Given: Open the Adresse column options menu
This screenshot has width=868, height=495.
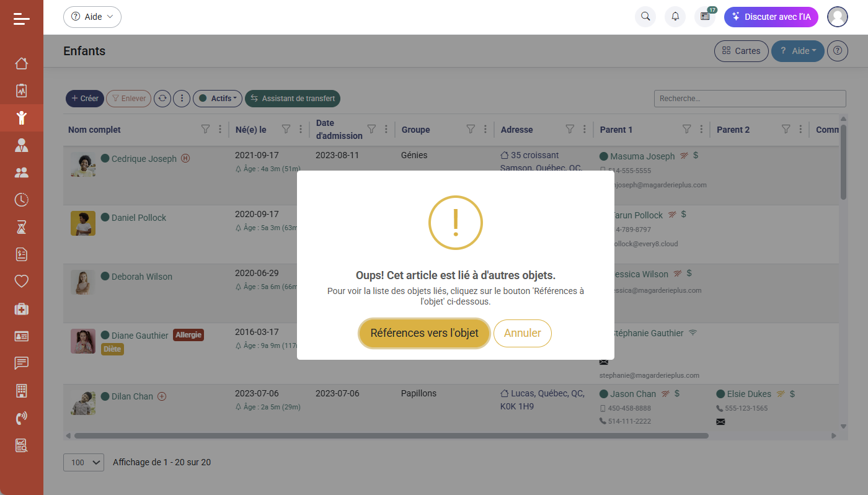Looking at the screenshot, I should click(x=585, y=130).
